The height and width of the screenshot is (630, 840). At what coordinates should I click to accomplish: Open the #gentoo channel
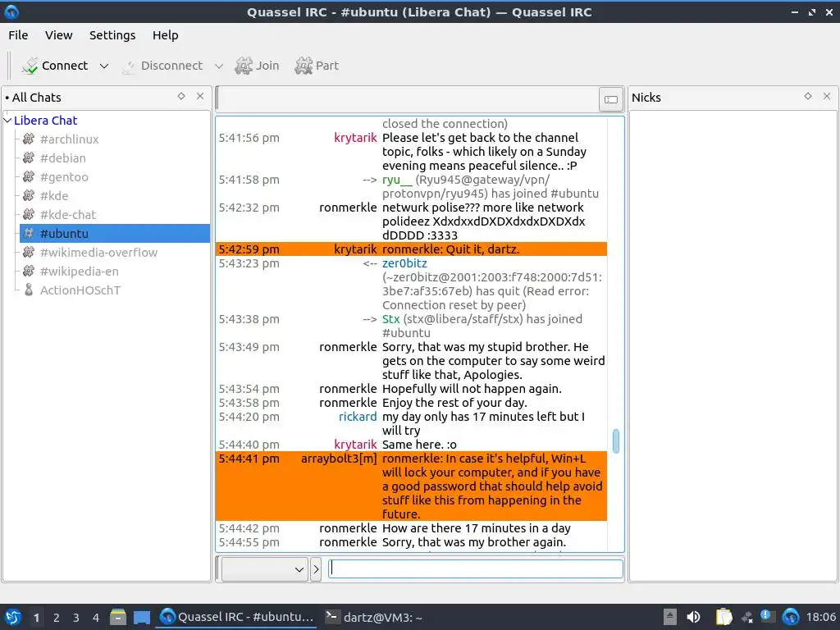pos(64,177)
